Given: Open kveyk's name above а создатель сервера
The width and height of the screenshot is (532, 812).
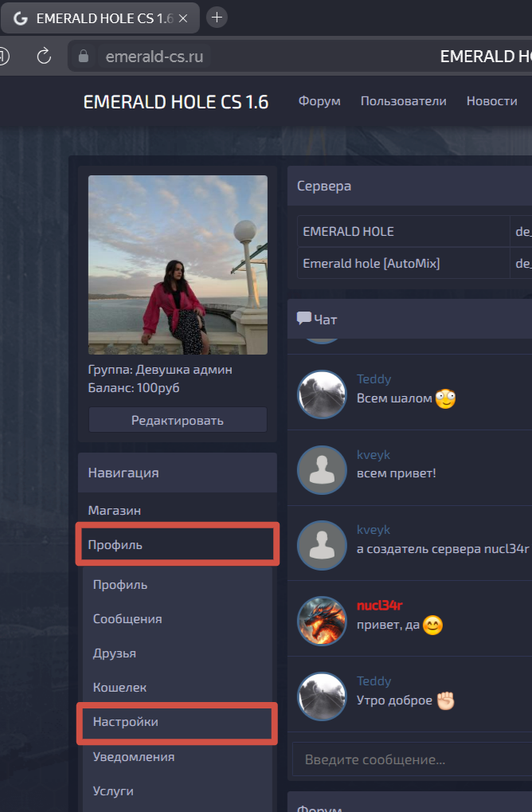Looking at the screenshot, I should 374,530.
